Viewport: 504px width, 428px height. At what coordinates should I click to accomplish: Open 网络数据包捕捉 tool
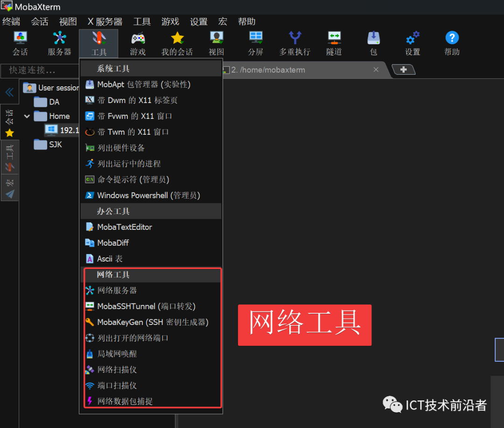pos(151,401)
